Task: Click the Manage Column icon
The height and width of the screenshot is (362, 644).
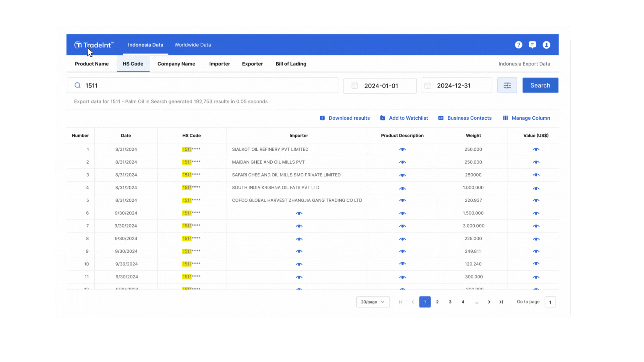Action: click(x=505, y=118)
